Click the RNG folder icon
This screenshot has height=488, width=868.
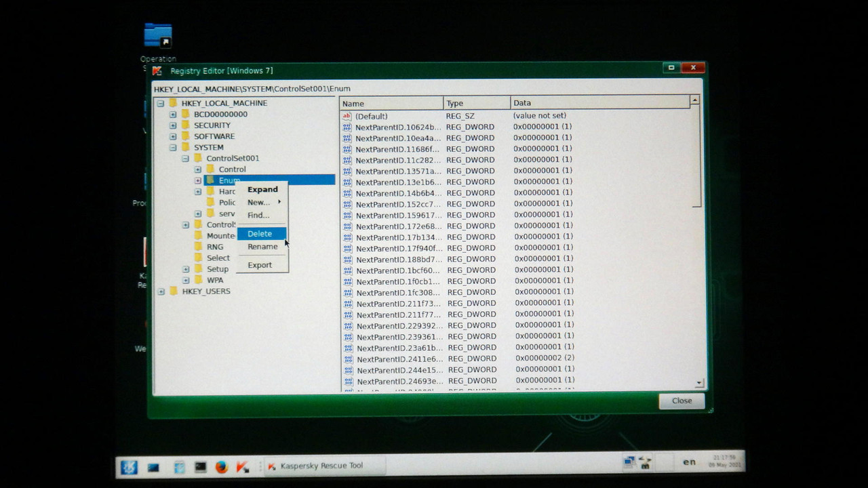198,247
